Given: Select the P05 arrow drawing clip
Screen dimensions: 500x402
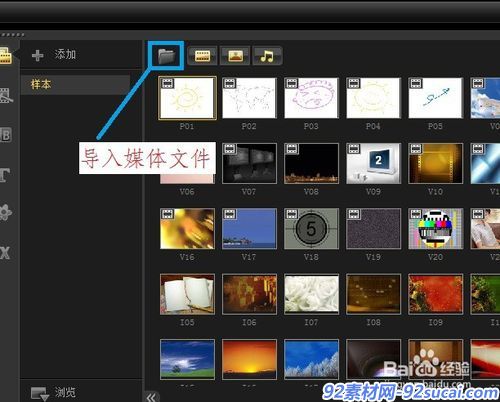Looking at the screenshot, I should point(435,98).
